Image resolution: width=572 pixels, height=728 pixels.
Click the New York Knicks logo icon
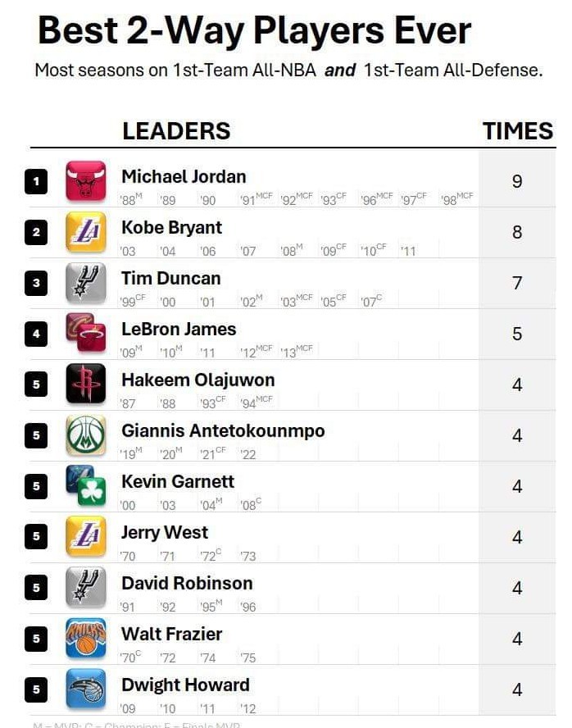point(86,638)
